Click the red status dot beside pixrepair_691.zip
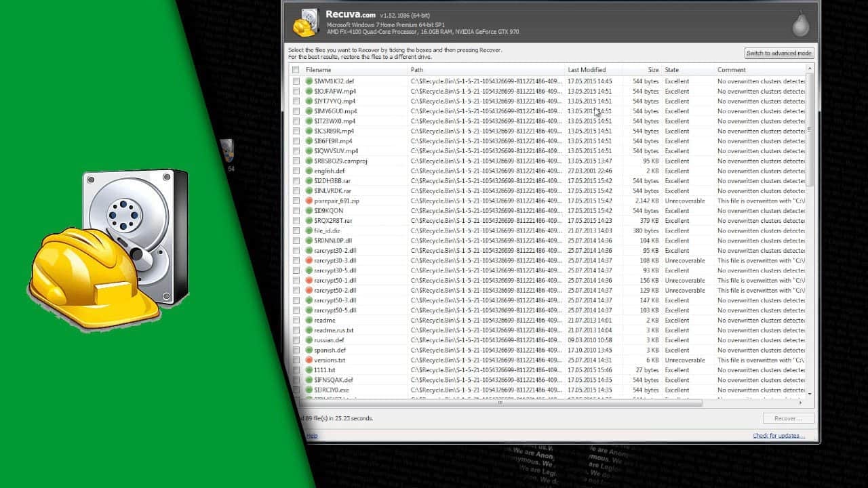Image resolution: width=868 pixels, height=488 pixels. (309, 201)
